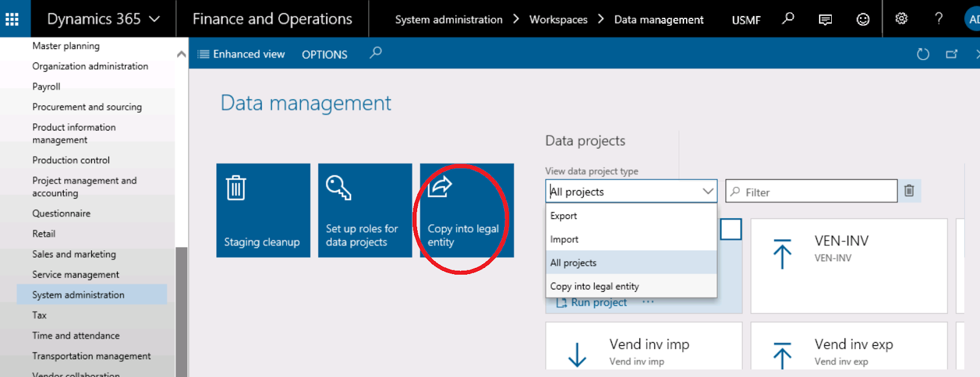Choose Copy into legal entity list option
Viewport: 980px width, 377px height.
point(594,286)
